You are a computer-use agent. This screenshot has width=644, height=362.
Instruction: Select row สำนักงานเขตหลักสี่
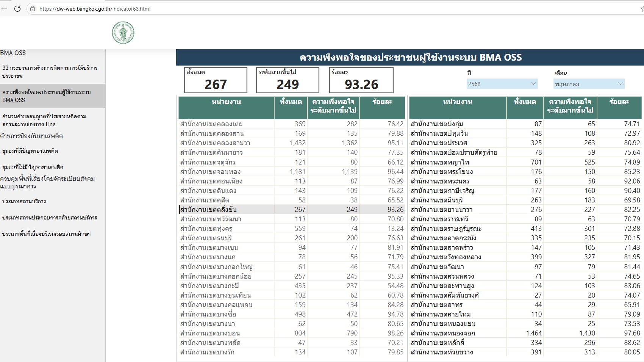pos(525,343)
